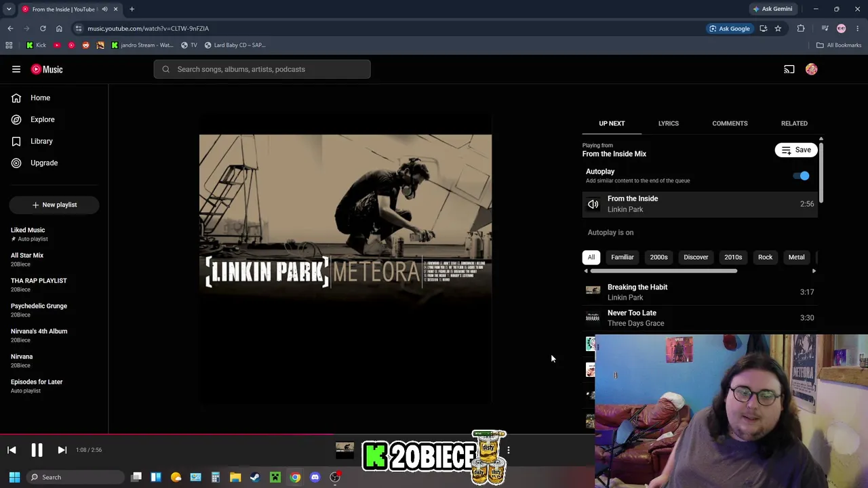Create a New playlist
Viewport: 868px width, 488px height.
point(54,205)
